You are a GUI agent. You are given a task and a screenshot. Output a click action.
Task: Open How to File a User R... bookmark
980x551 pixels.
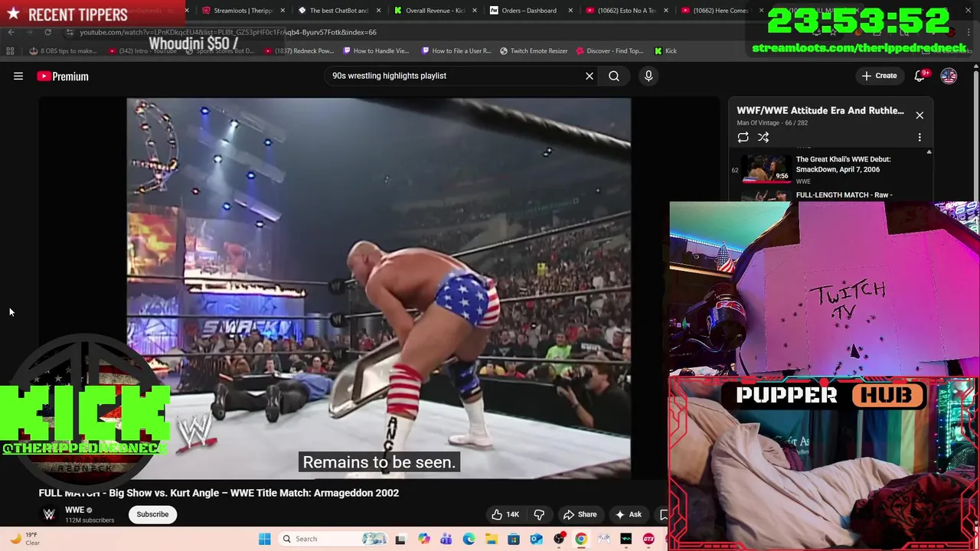pyautogui.click(x=456, y=51)
